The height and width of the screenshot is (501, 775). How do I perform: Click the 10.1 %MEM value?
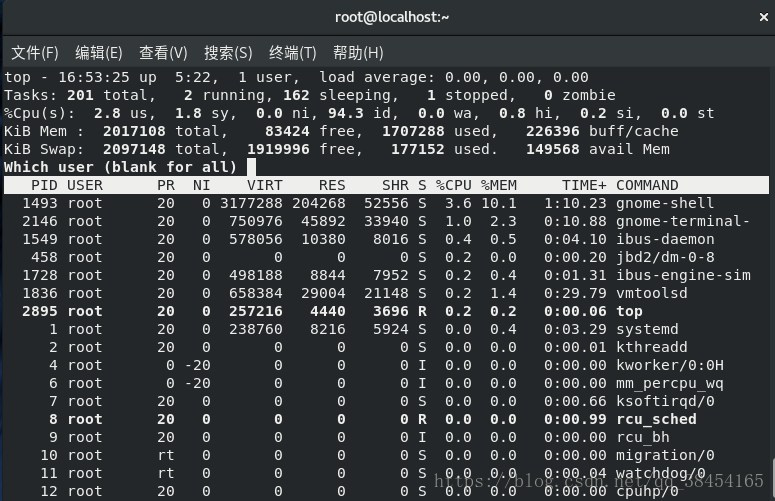coord(498,203)
